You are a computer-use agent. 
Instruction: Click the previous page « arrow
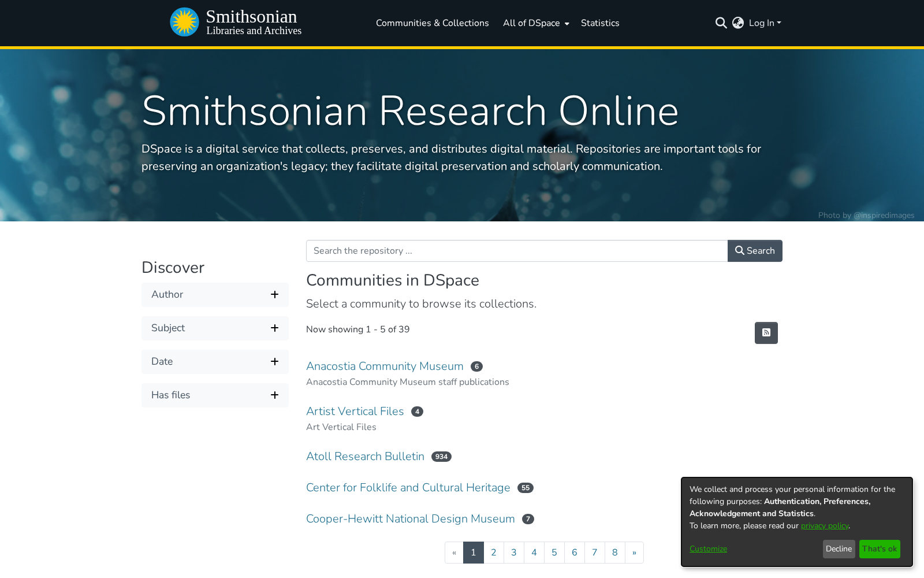point(454,553)
